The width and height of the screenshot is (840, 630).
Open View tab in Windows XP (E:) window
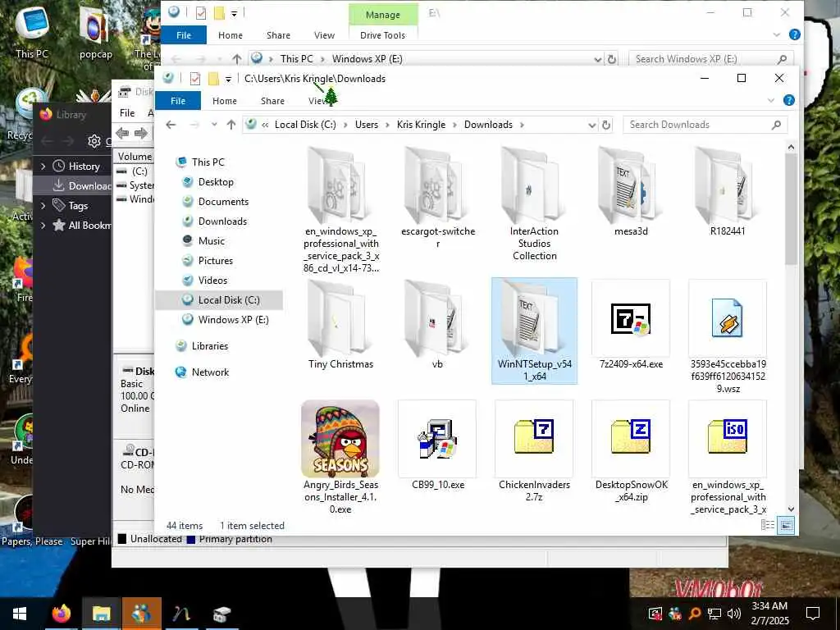[x=324, y=35]
